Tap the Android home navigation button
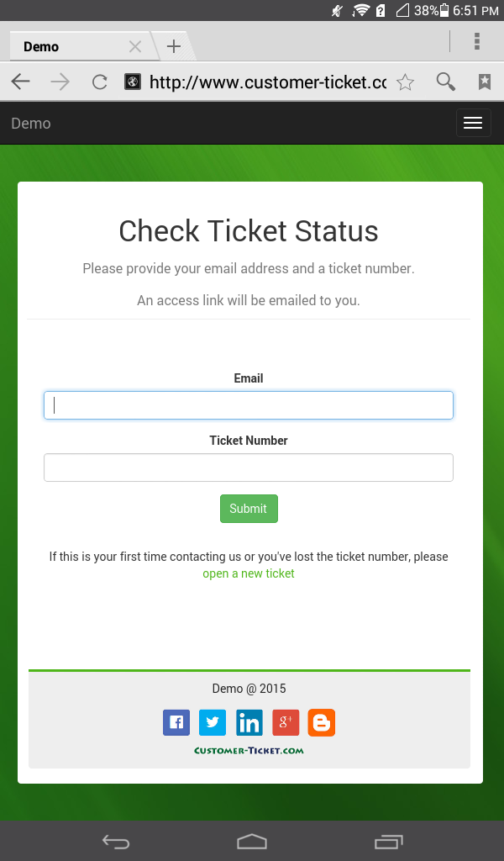The image size is (504, 861). tap(252, 841)
